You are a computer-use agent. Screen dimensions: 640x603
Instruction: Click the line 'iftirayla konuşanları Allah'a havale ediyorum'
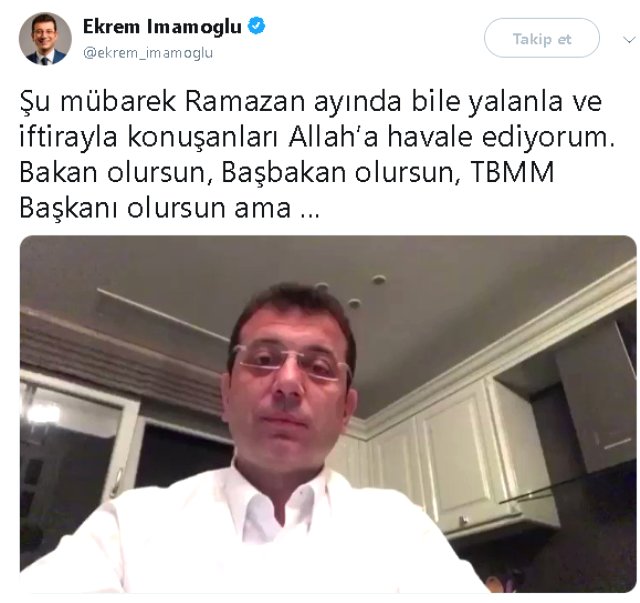tap(317, 137)
